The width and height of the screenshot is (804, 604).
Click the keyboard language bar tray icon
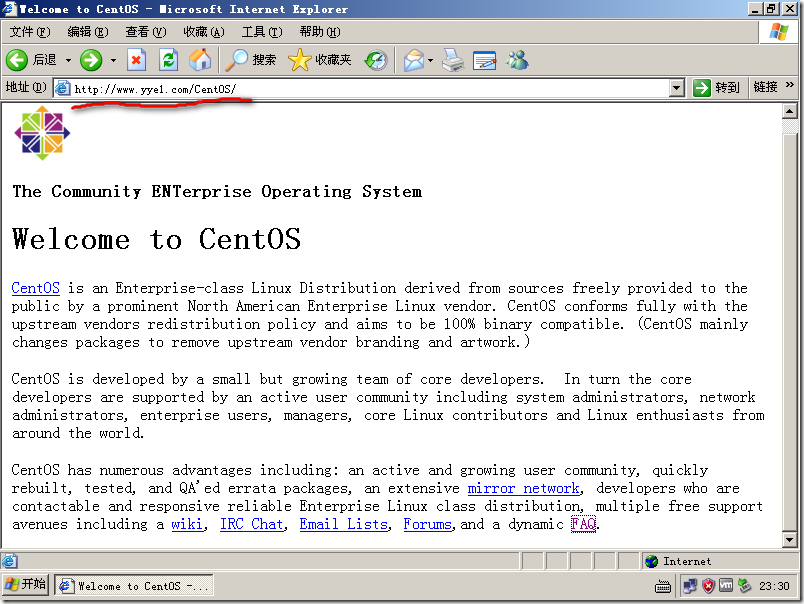point(662,586)
